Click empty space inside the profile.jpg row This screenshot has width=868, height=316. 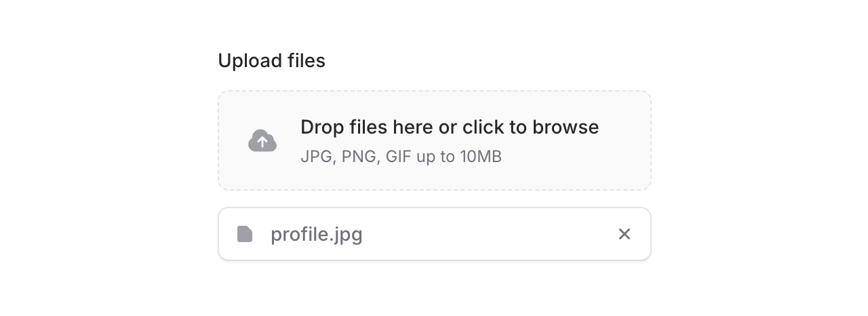pyautogui.click(x=488, y=234)
